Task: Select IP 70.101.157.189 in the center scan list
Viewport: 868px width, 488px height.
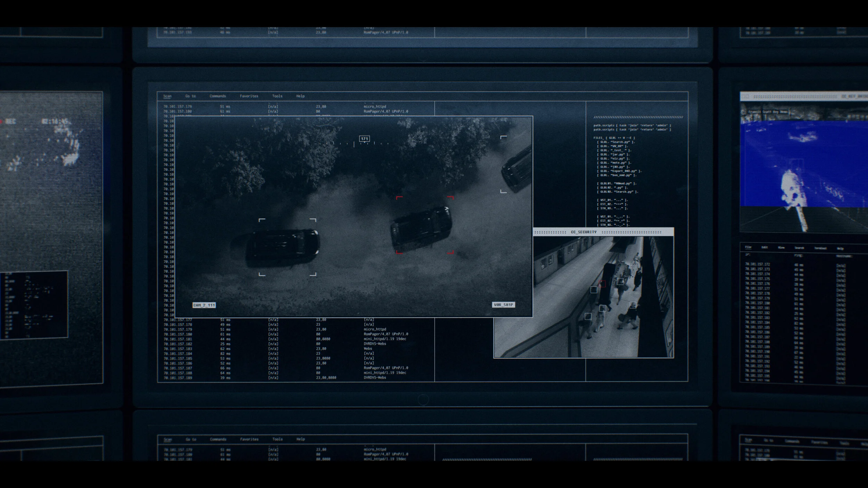Action: click(177, 378)
